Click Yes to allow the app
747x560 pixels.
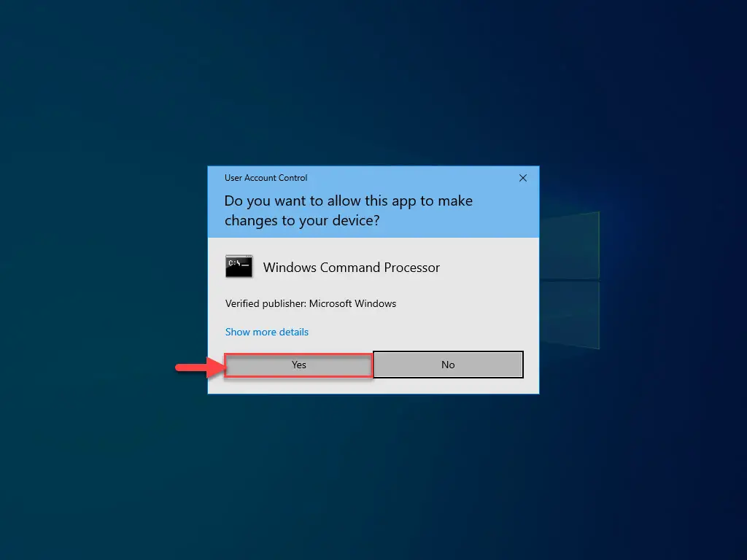[298, 365]
